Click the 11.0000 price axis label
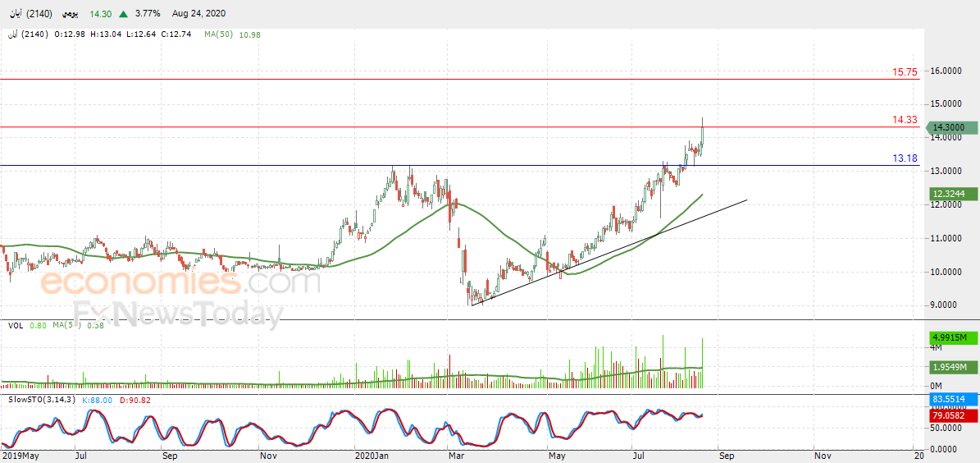The height and width of the screenshot is (463, 980). [946, 238]
